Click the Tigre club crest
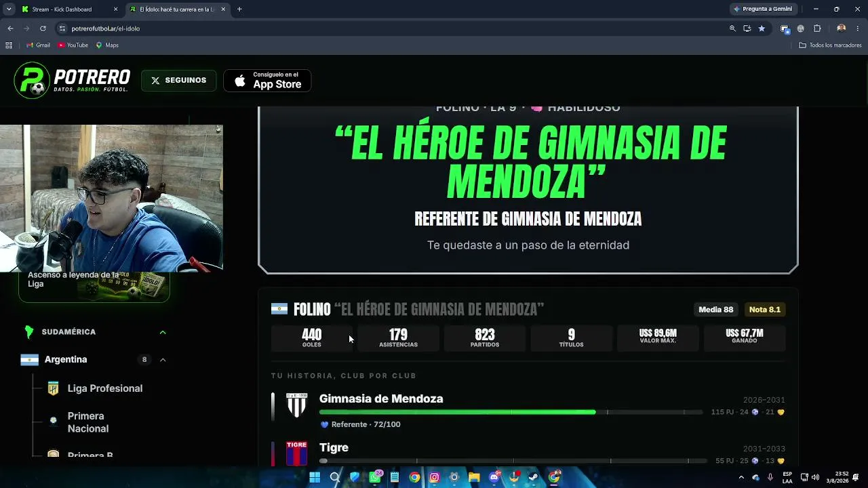The image size is (868, 488). coord(296,453)
